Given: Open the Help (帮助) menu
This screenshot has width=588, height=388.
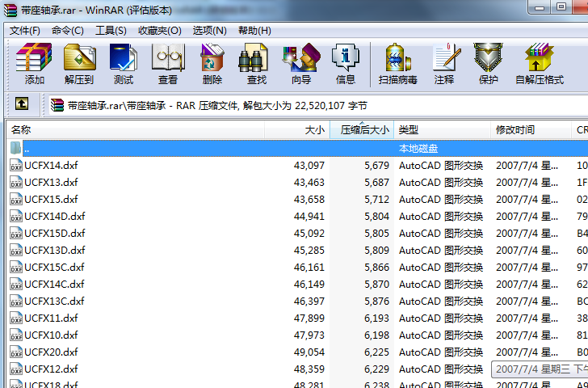Looking at the screenshot, I should [x=254, y=31].
